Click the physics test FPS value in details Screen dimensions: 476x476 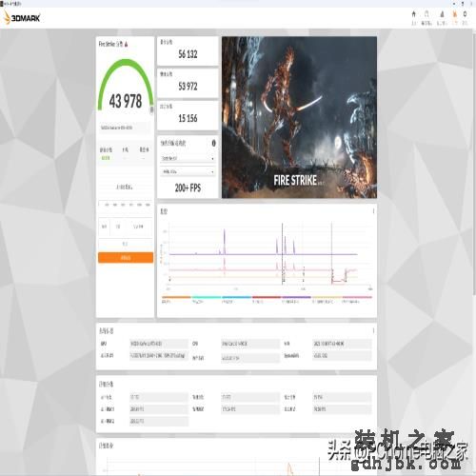(x=250, y=409)
